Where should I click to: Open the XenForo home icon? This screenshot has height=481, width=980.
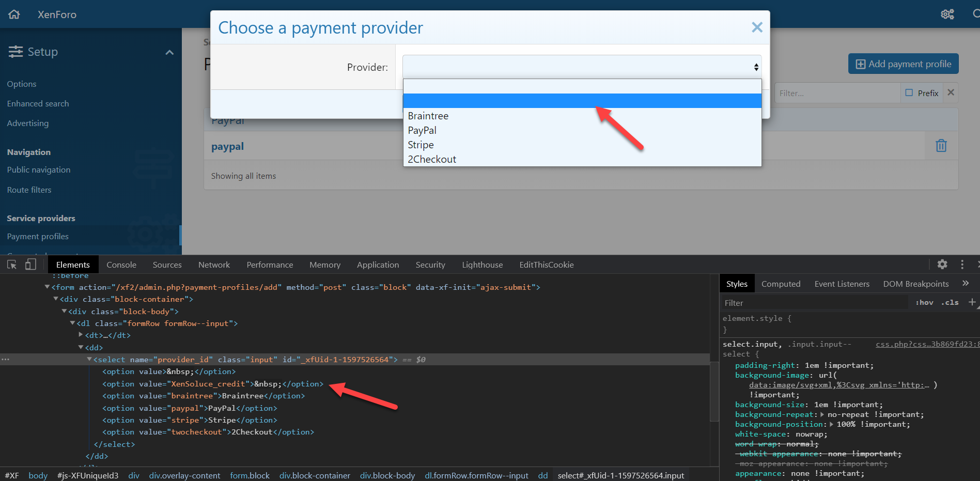point(14,14)
